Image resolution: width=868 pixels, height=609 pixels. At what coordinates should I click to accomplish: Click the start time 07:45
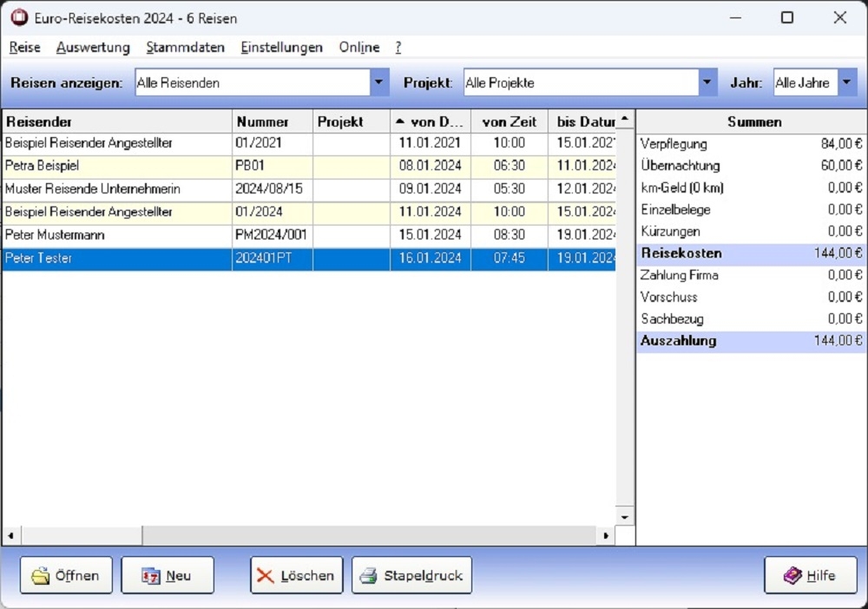click(510, 259)
